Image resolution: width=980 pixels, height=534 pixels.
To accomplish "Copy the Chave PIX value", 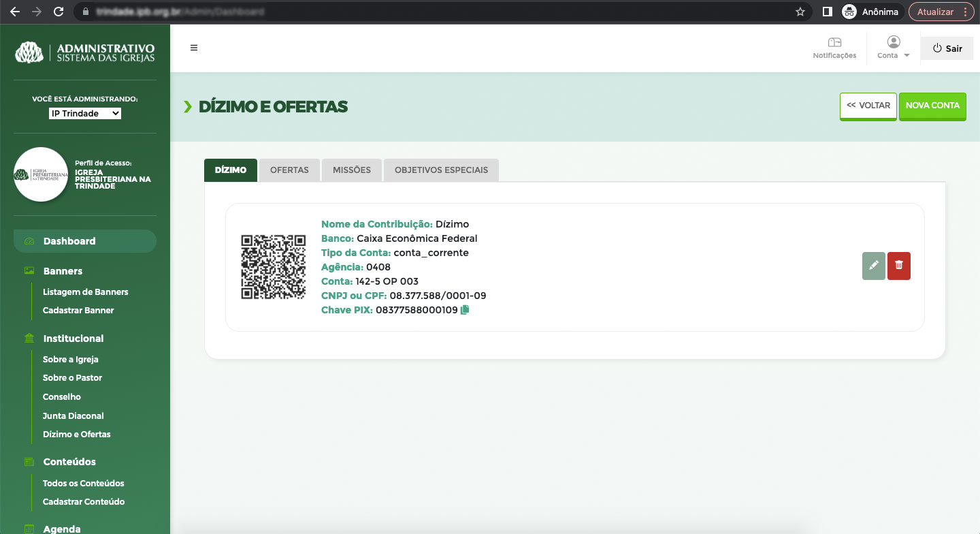I will (x=465, y=310).
